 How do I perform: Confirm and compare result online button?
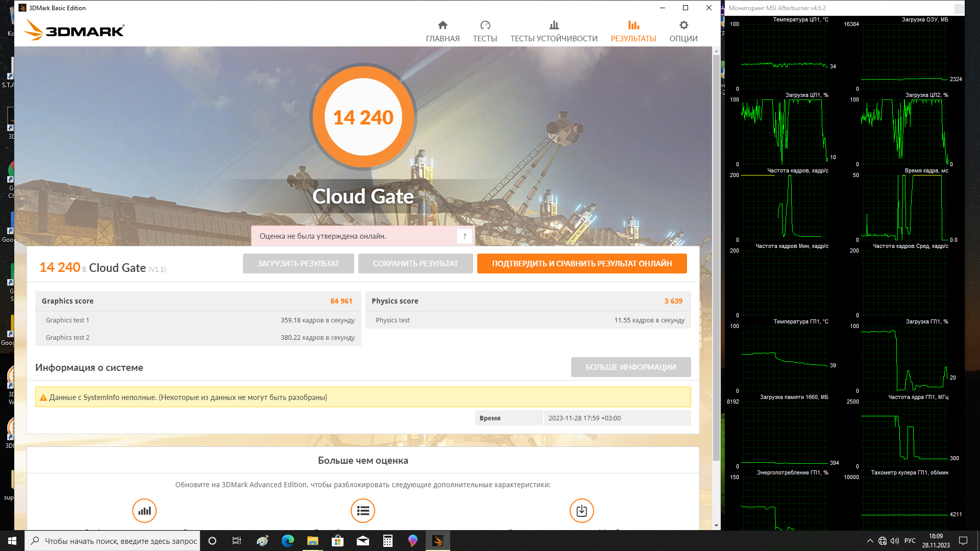[581, 264]
